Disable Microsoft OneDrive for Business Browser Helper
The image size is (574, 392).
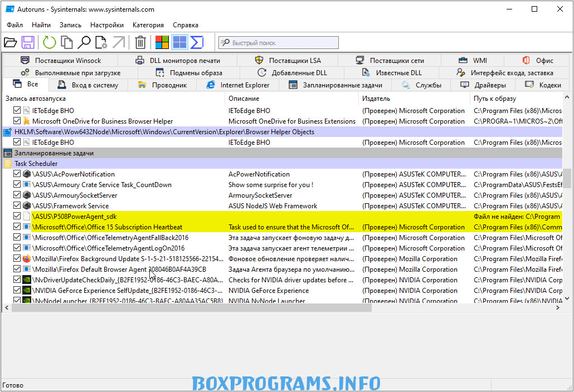17,121
